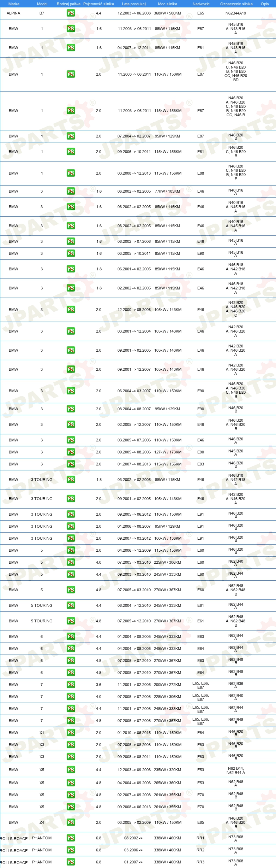The width and height of the screenshot is (276, 868).
Task: Select the ALPINA brand cell
Action: (x=13, y=13)
